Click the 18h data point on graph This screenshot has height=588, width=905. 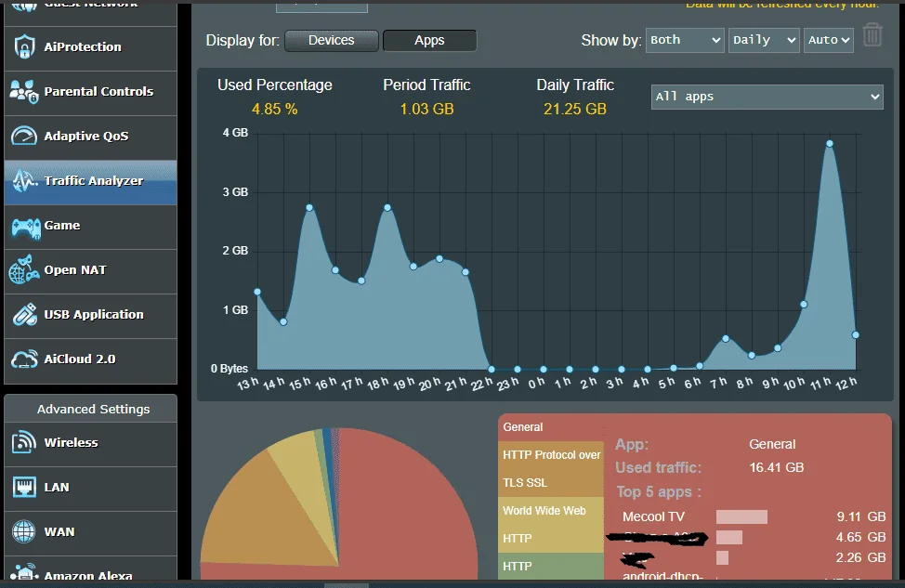(x=387, y=207)
